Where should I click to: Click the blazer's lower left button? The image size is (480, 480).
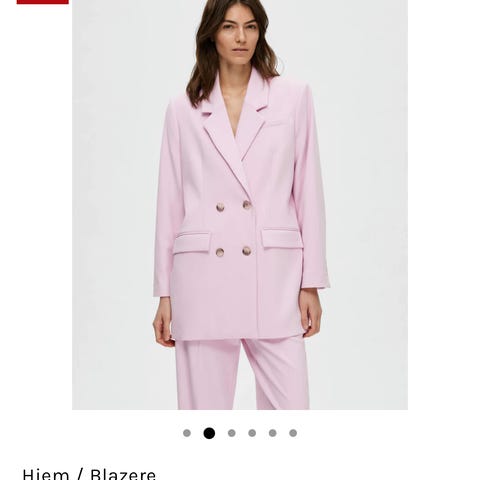pyautogui.click(x=220, y=252)
